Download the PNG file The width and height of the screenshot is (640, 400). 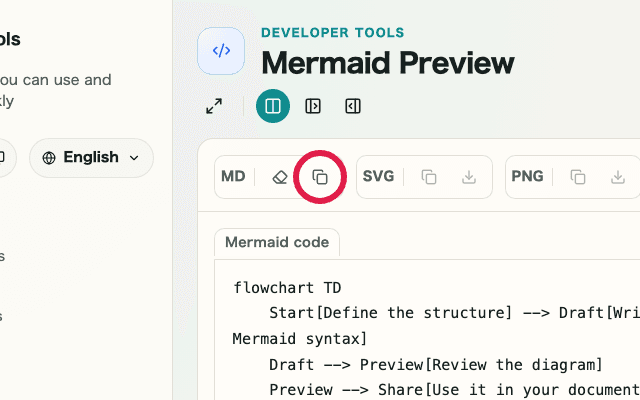[618, 177]
